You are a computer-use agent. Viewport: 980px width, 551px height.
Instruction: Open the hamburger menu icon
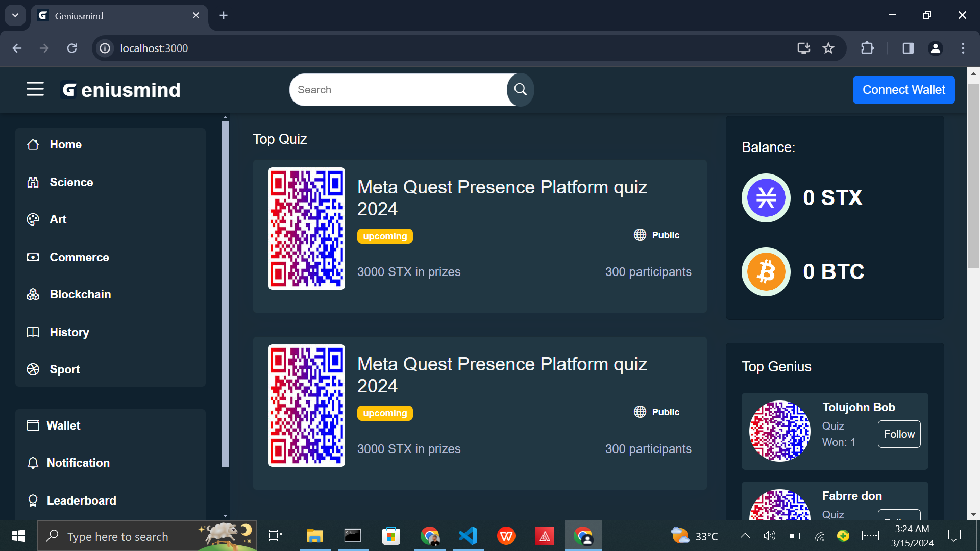coord(35,89)
